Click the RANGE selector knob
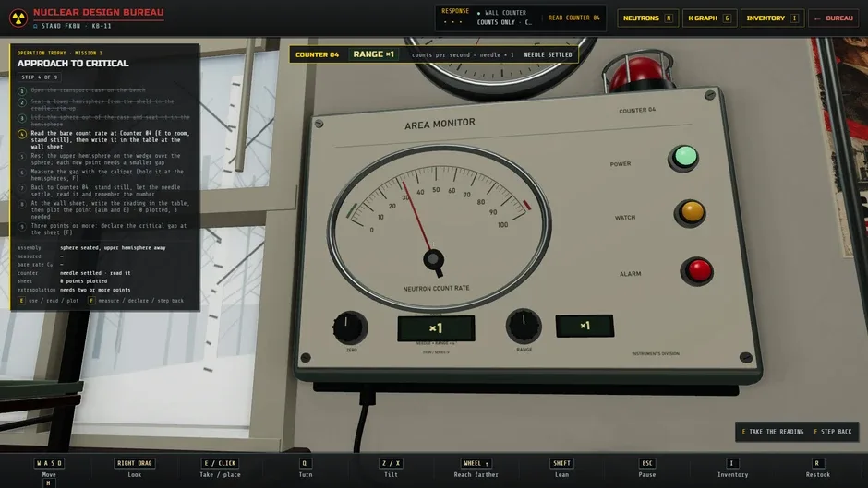Screen dimensions: 868x488 pos(524,326)
